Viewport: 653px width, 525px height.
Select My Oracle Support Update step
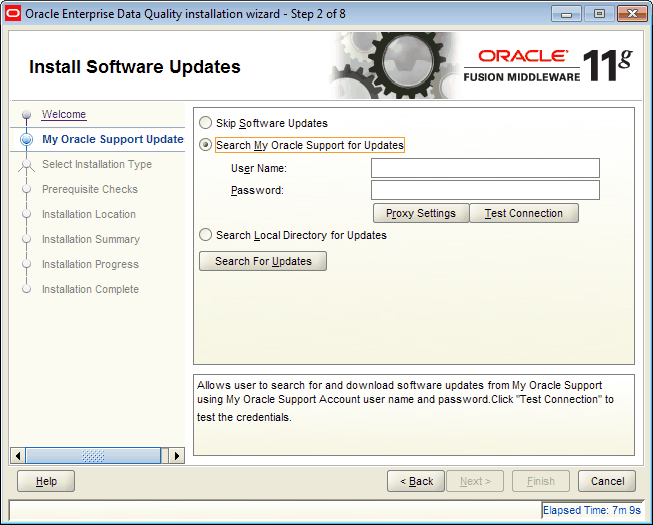pos(112,139)
